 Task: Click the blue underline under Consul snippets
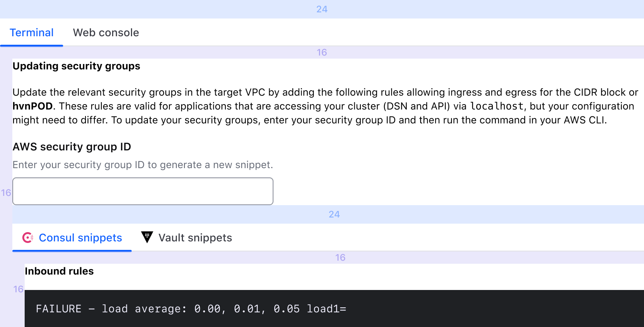(x=72, y=250)
